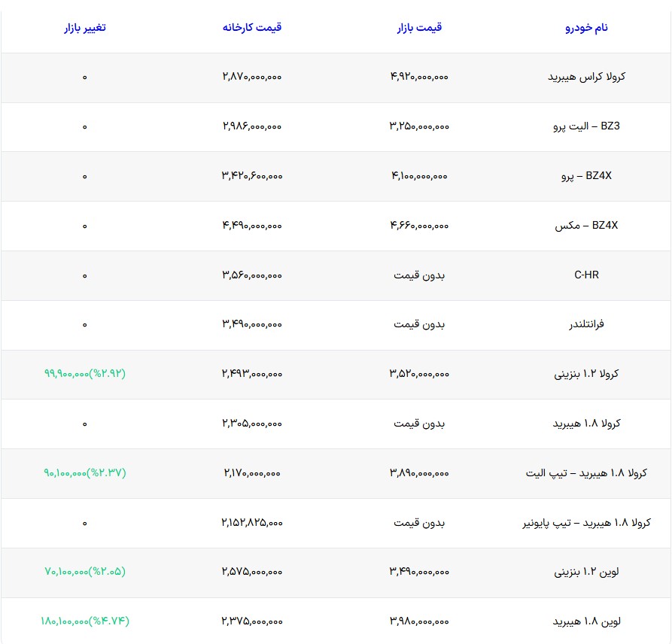
Task: Click the green 2.92% market change value
Action: pos(85,374)
